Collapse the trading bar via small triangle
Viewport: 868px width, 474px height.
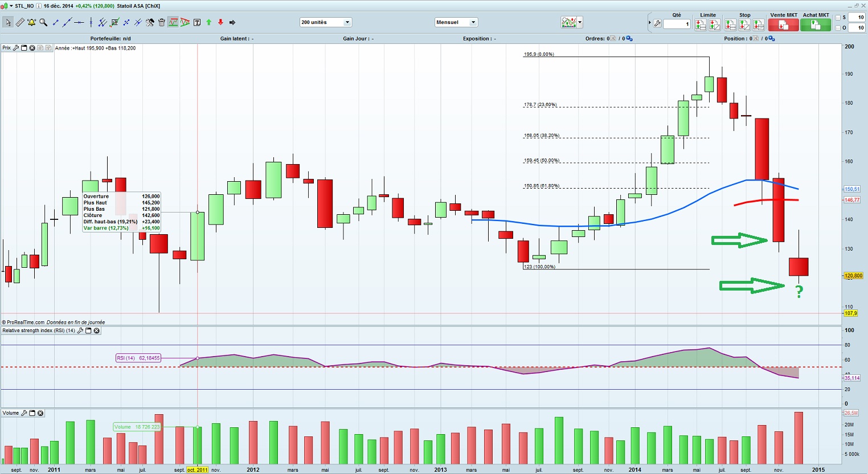(x=650, y=23)
